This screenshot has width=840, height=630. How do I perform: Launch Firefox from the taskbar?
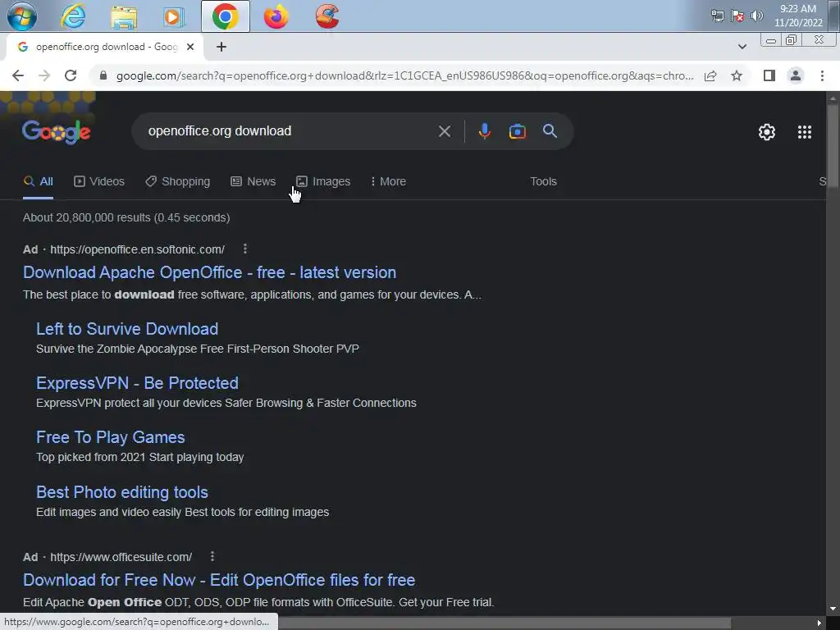pyautogui.click(x=276, y=16)
